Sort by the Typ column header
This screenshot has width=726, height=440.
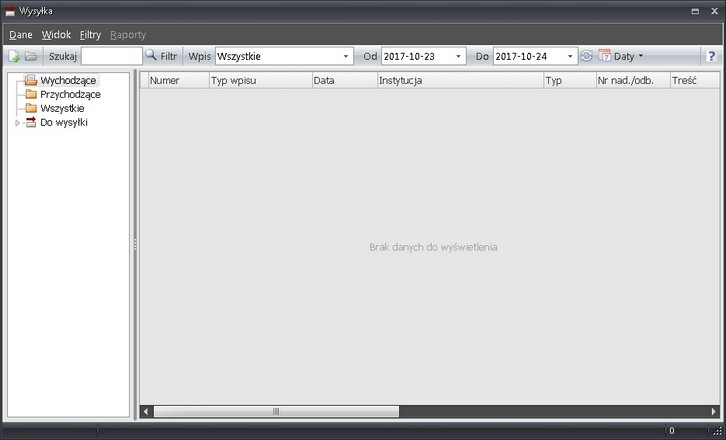(x=570, y=81)
